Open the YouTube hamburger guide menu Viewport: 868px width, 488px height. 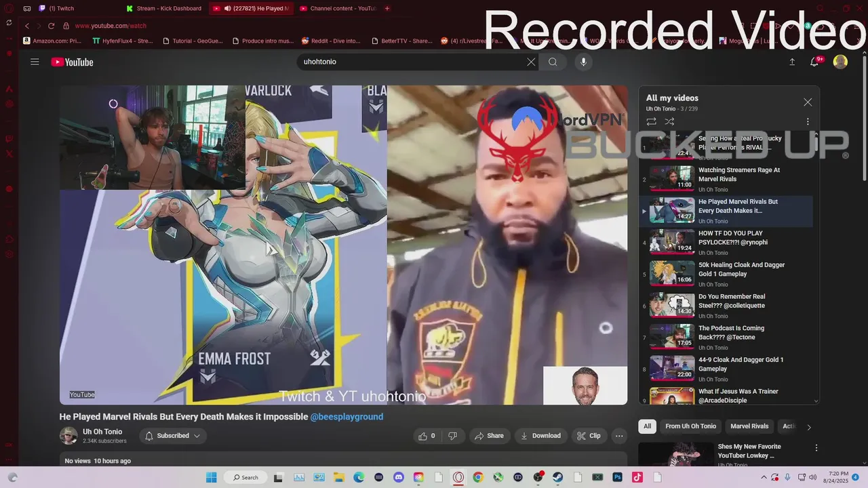35,62
